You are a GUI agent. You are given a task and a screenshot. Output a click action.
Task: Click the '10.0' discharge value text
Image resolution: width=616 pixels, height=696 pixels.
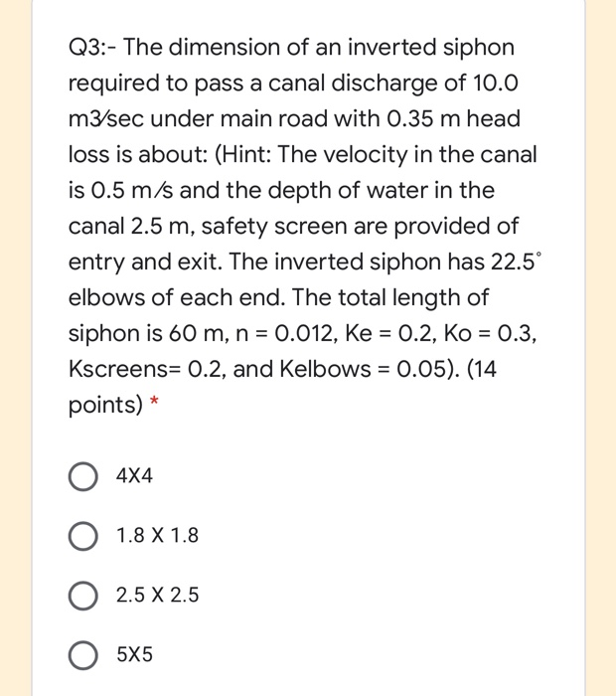[496, 84]
